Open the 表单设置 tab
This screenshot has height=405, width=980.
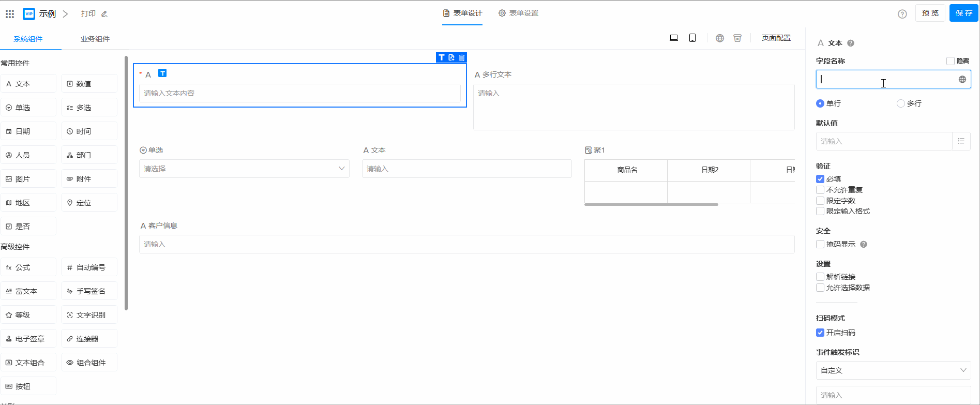click(518, 13)
